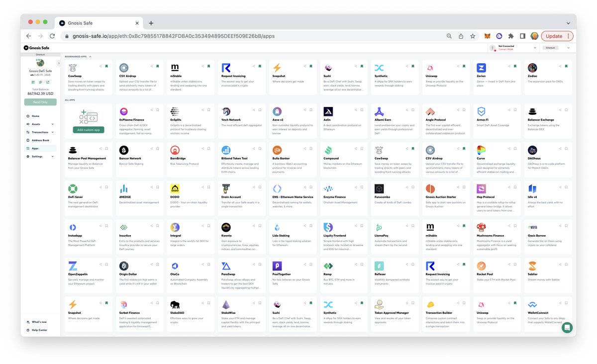
Task: Click the Gnosis Safe logo
Action: [x=36, y=48]
